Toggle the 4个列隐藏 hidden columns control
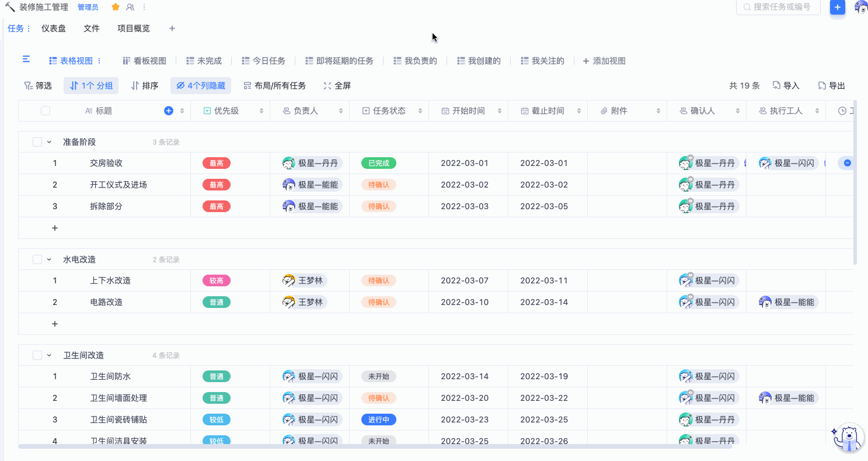The height and width of the screenshot is (461, 868). point(201,86)
